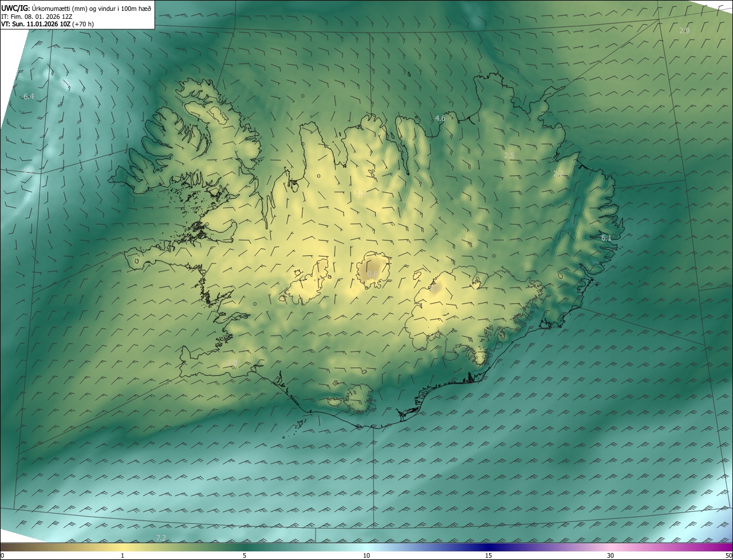Viewport: 733px width, 560px height.
Task: Click the 0 tick on the colour scale
Action: (2, 555)
